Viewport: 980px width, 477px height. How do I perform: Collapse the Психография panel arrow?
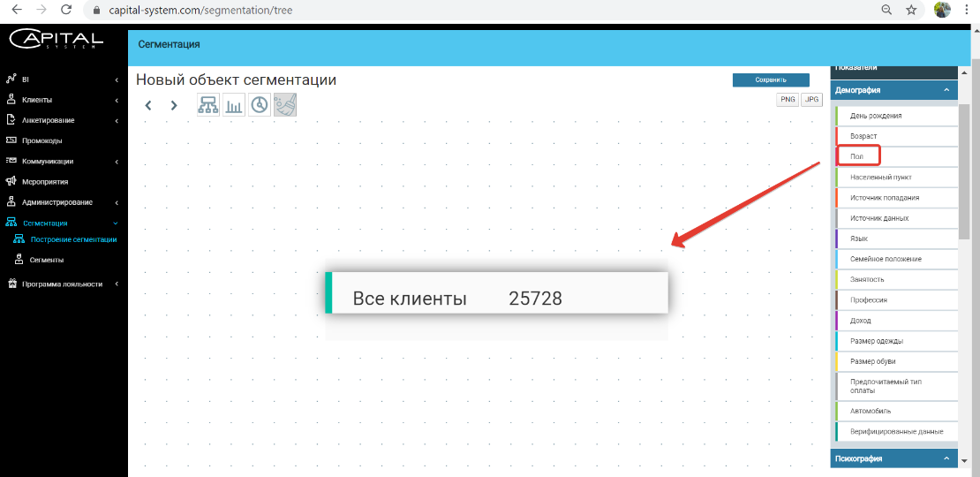click(x=946, y=458)
